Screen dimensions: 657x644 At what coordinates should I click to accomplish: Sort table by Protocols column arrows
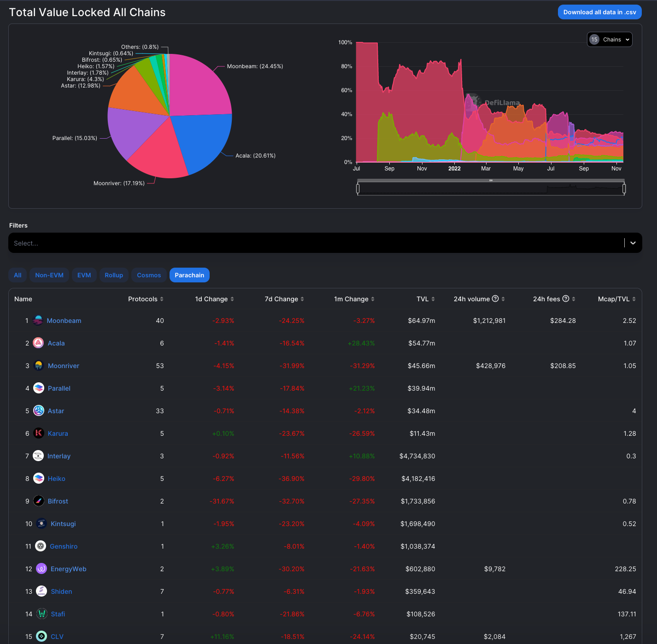(x=162, y=299)
